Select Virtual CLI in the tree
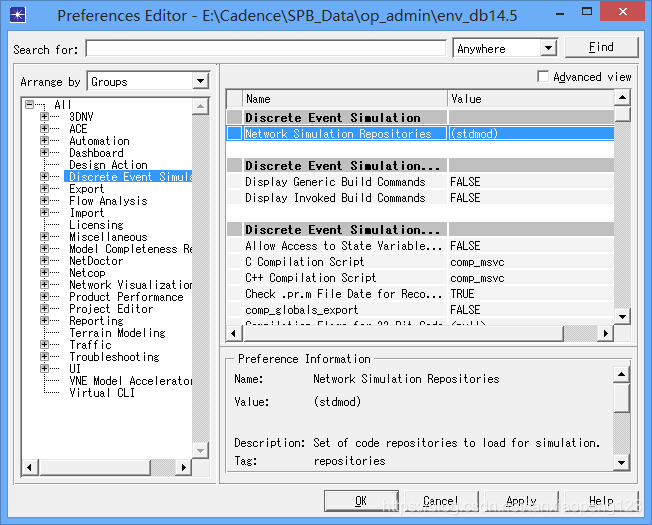The image size is (652, 525). (102, 393)
